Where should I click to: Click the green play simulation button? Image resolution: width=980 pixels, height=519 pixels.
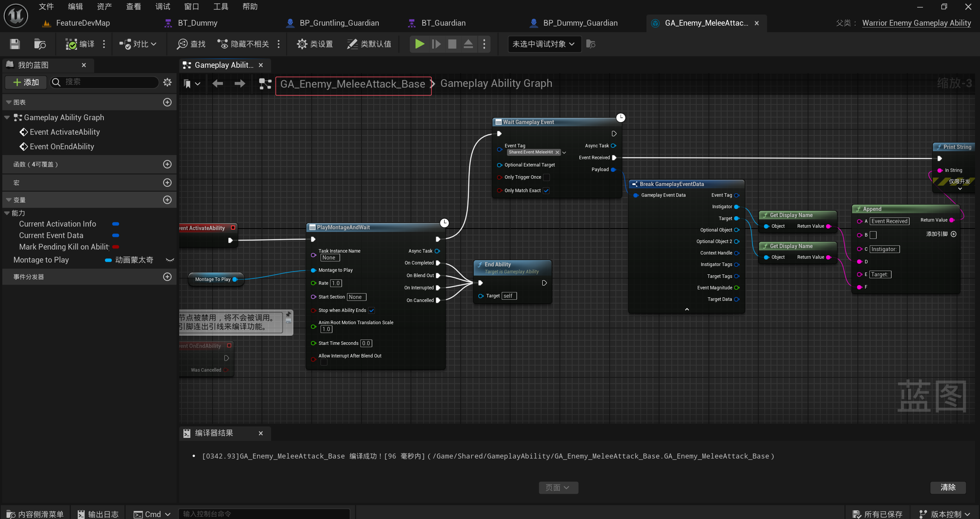[419, 44]
